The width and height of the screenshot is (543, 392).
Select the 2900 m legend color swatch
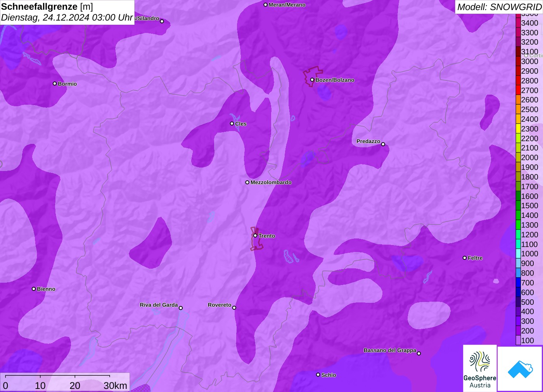[518, 71]
